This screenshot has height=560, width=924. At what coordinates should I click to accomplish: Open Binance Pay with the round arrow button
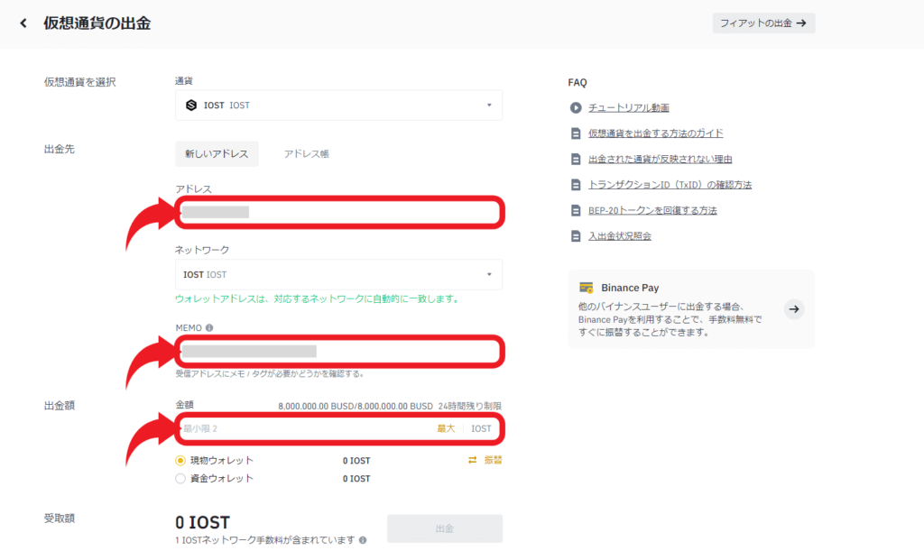794,308
